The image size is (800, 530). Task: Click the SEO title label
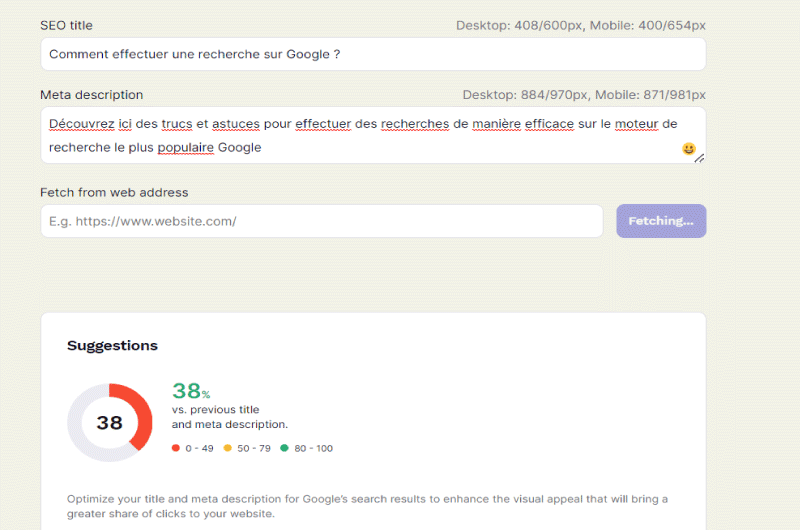tap(66, 26)
